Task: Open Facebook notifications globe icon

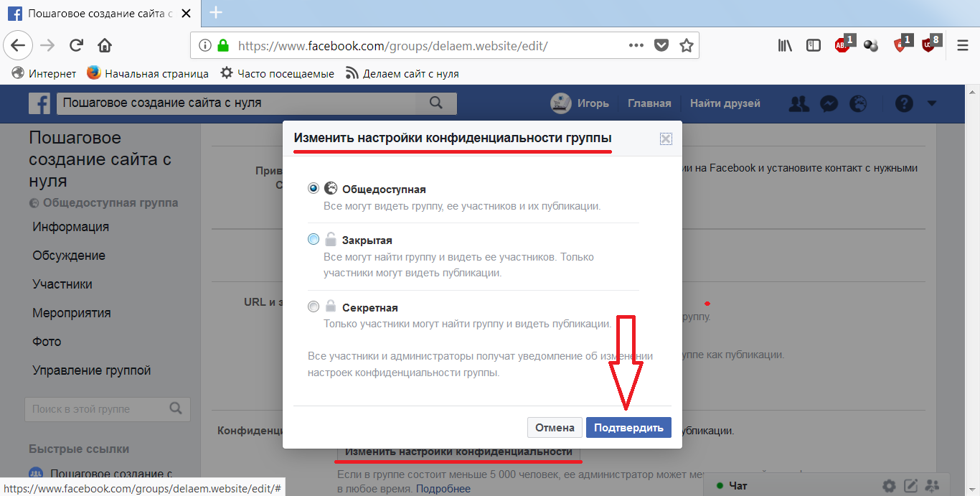Action: click(x=858, y=103)
